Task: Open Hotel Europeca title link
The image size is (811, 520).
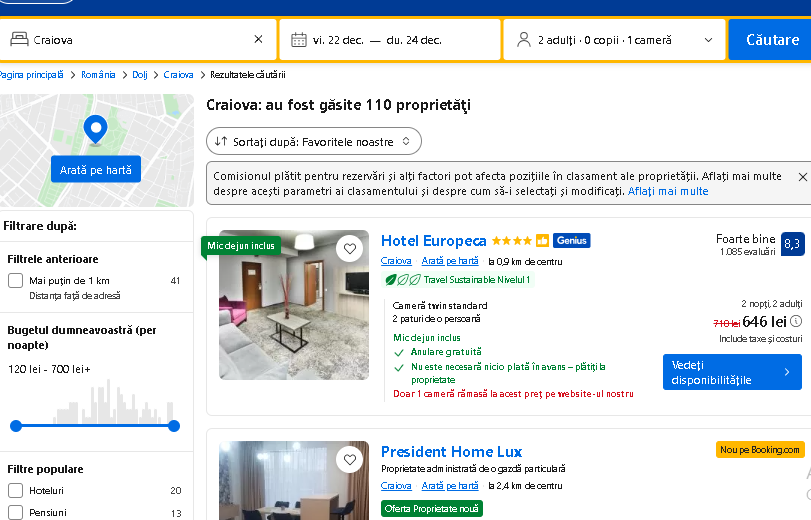Action: [433, 241]
